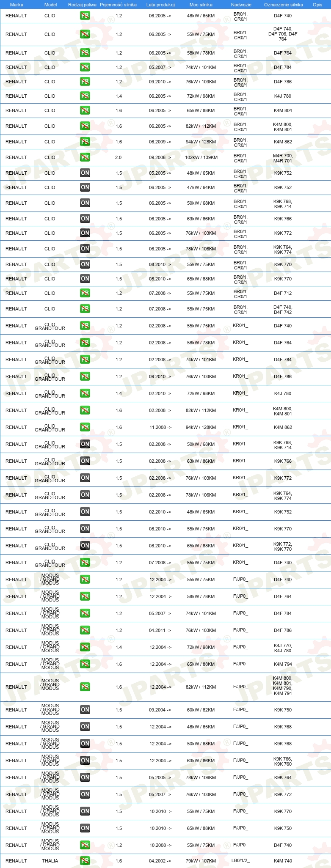Click the Moc silnika column header
The image size is (331, 868).
coord(201,5)
